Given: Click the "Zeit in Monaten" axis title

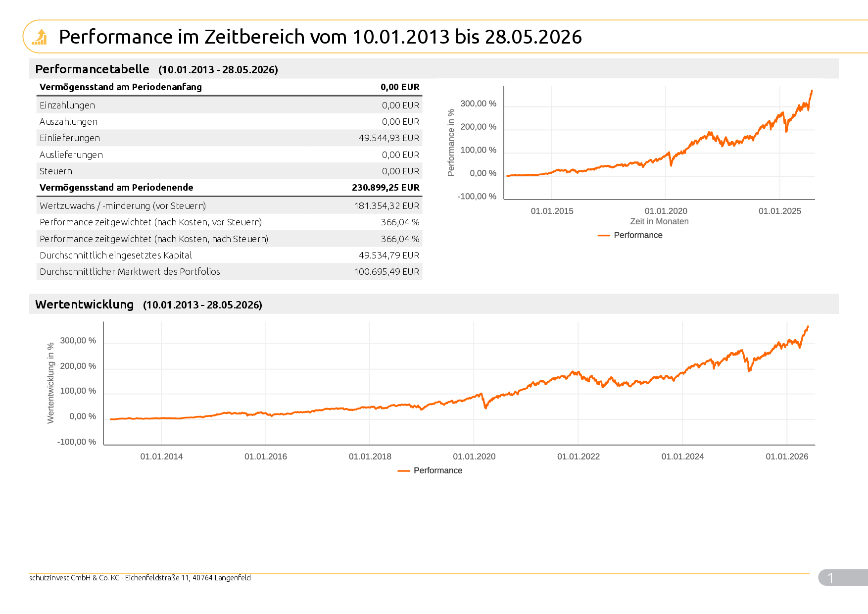Looking at the screenshot, I should [x=659, y=221].
